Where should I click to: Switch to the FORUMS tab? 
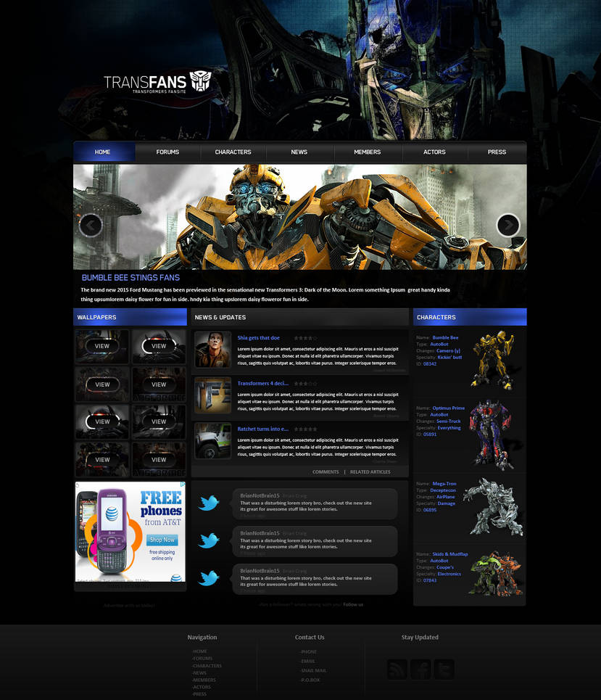[167, 152]
